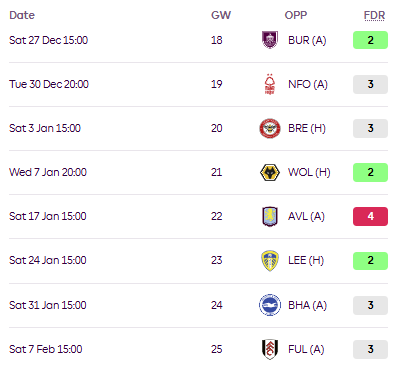
Task: Click the OPP column header
Action: click(296, 15)
